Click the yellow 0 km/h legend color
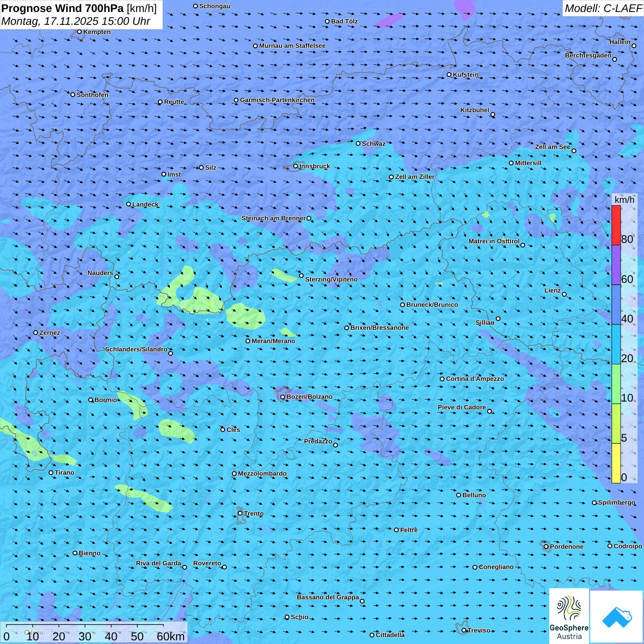Viewport: 644px width, 644px height. click(616, 463)
